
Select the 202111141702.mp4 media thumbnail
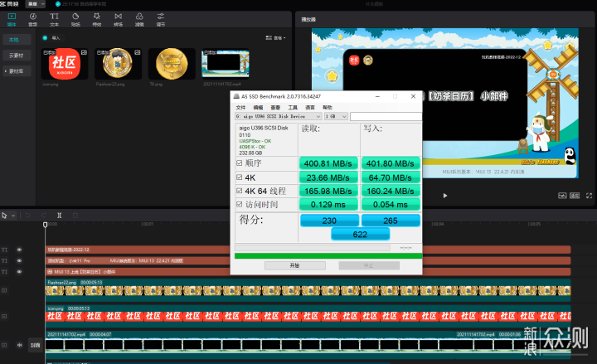pos(226,64)
